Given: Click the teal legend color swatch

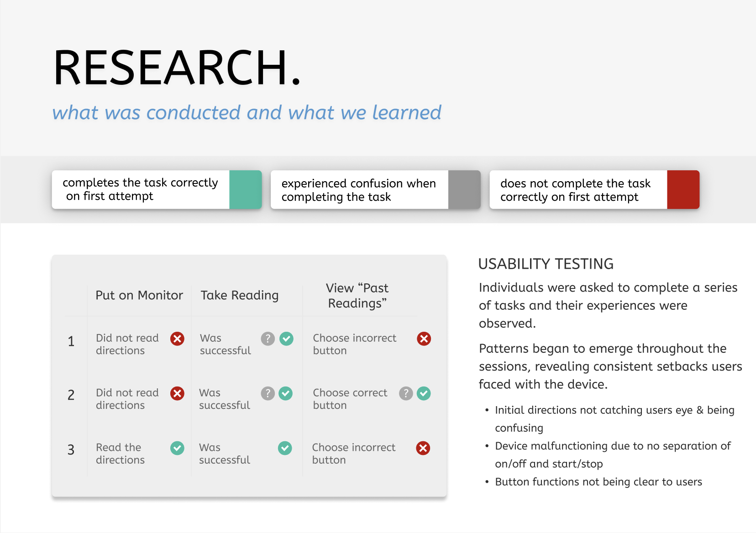Looking at the screenshot, I should pyautogui.click(x=246, y=190).
